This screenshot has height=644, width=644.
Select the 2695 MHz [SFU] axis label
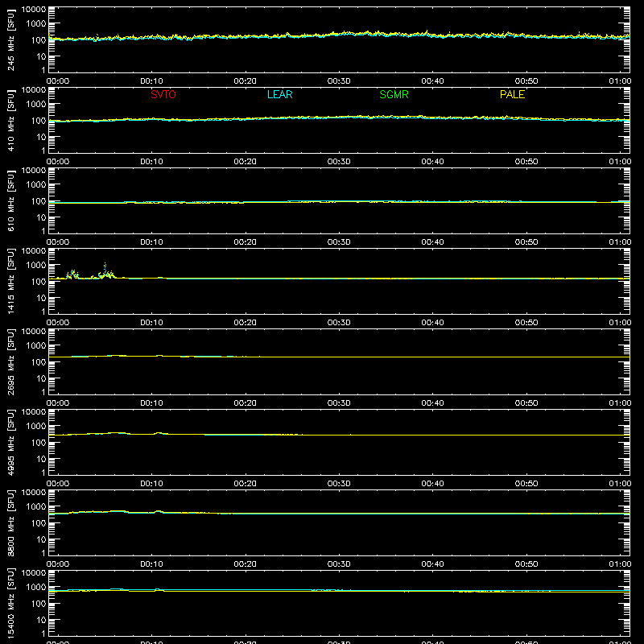[x=11, y=361]
